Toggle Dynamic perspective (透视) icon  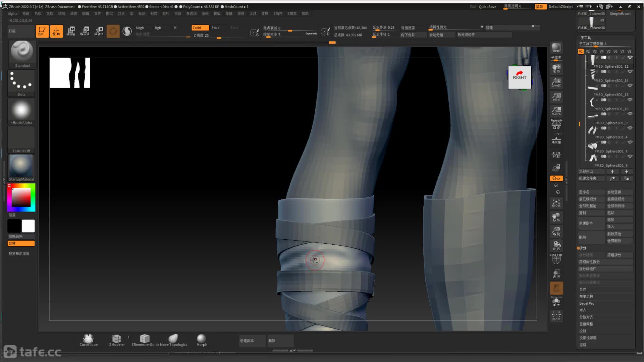[556, 124]
